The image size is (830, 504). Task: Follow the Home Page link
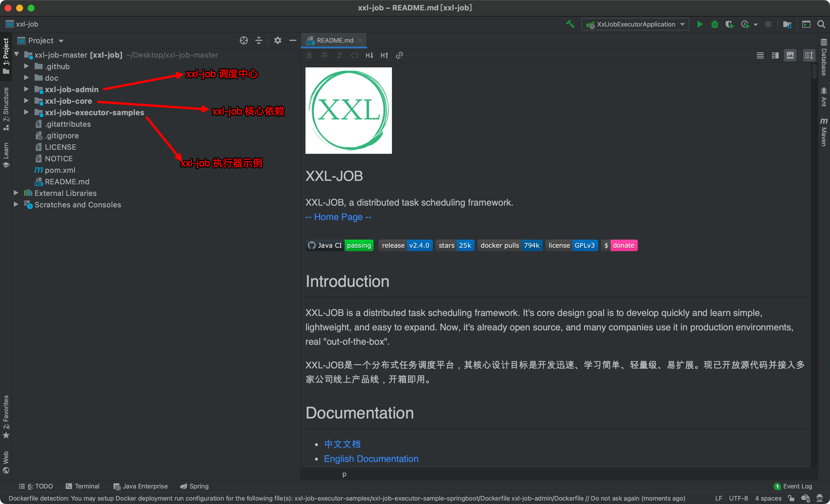[338, 217]
